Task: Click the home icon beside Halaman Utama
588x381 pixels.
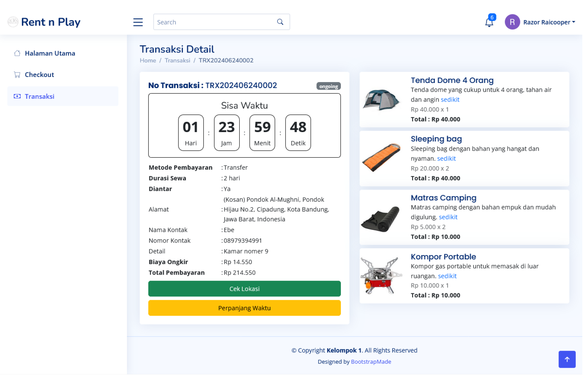Action: coord(17,53)
